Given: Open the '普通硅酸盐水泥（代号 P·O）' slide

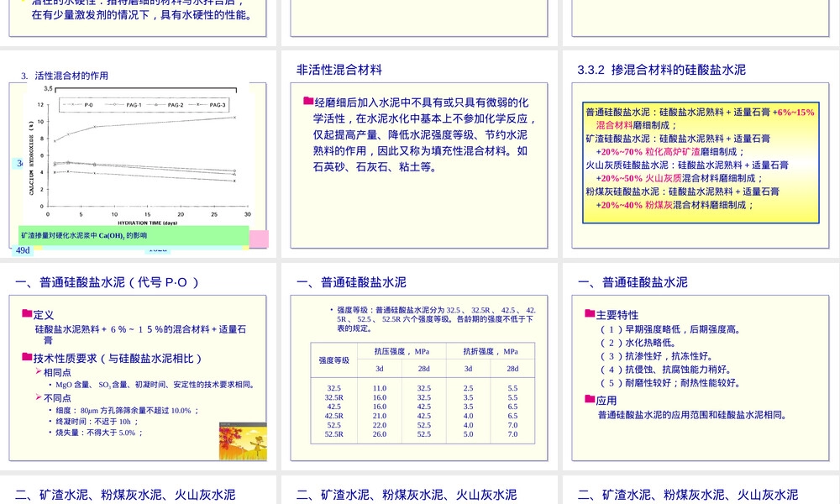Looking at the screenshot, I should tap(138, 366).
